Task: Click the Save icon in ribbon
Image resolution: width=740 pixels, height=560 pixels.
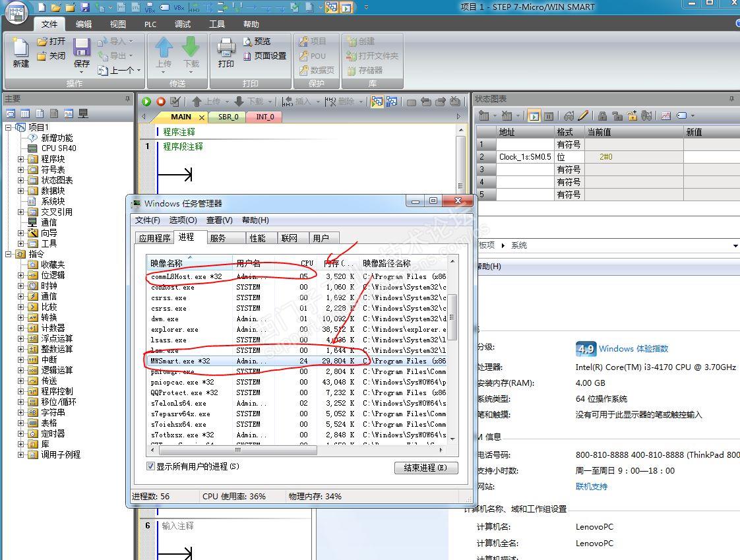Action: click(x=81, y=47)
